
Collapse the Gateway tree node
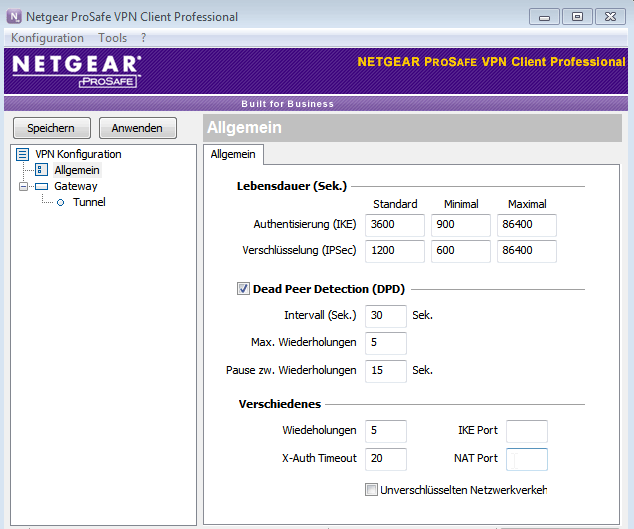[23, 186]
